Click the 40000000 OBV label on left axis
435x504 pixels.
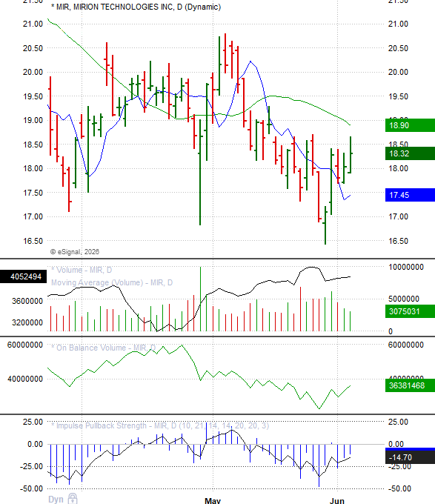[25, 379]
